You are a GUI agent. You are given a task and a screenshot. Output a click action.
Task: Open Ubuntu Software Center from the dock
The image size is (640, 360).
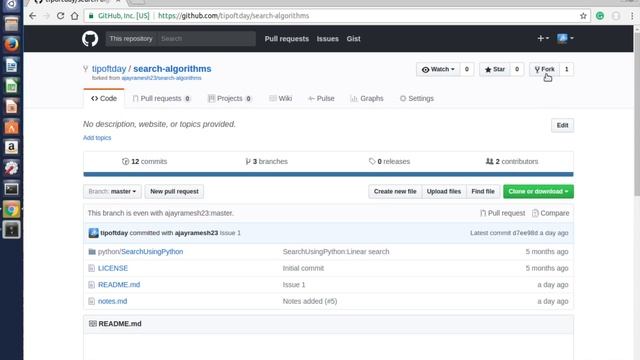(11, 127)
